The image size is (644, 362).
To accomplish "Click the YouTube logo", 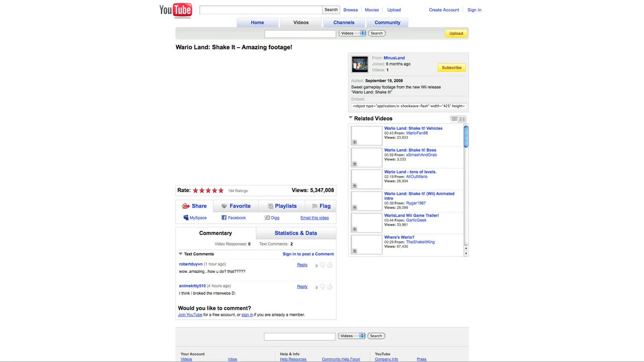I will (175, 11).
